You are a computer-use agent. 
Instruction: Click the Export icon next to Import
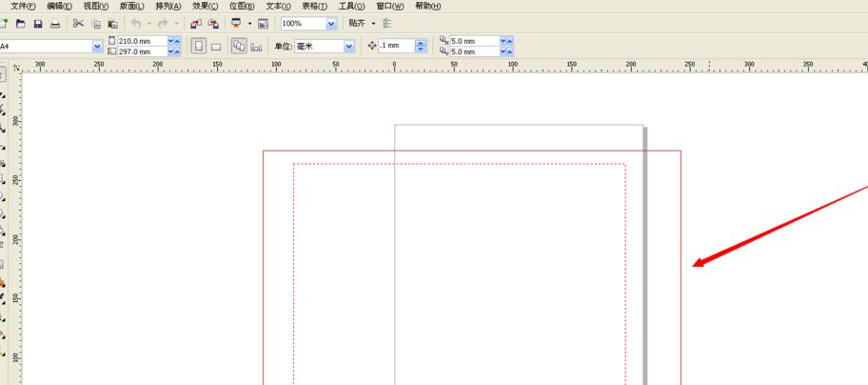212,23
